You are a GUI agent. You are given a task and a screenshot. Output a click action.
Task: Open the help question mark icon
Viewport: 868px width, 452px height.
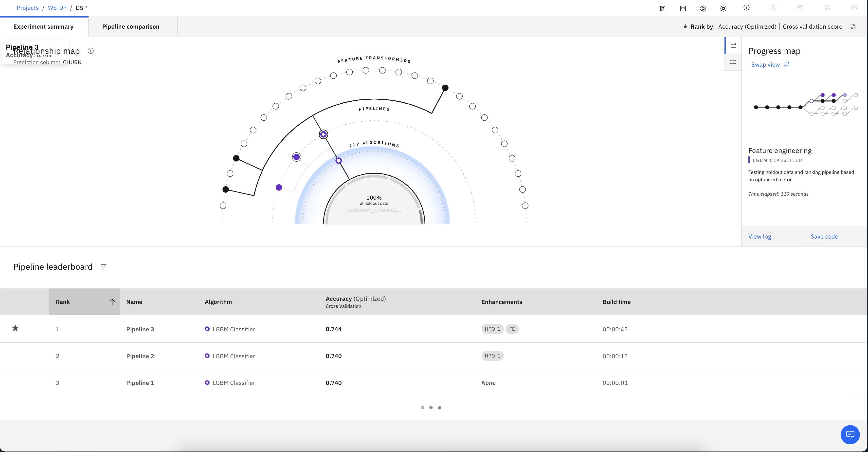(854, 8)
